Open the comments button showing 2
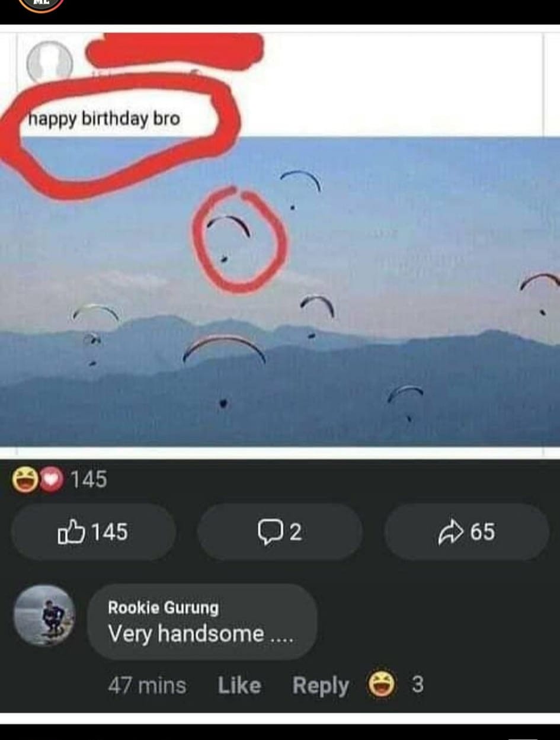The height and width of the screenshot is (740, 560). (x=279, y=532)
